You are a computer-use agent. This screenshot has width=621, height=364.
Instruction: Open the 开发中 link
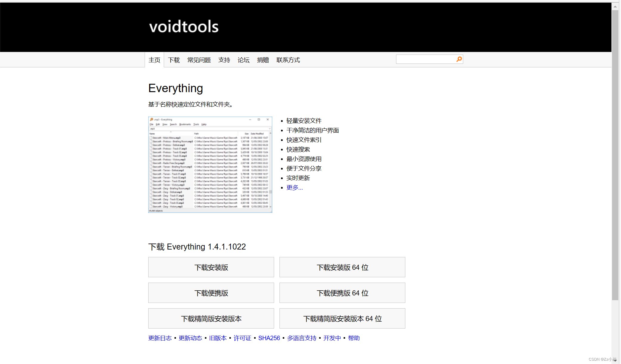click(332, 338)
